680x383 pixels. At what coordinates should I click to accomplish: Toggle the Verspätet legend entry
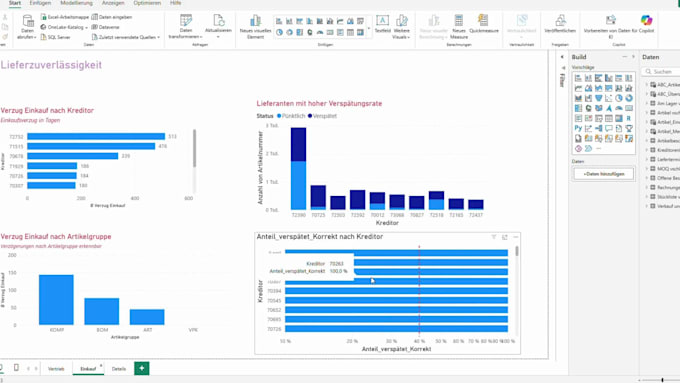[x=322, y=116]
